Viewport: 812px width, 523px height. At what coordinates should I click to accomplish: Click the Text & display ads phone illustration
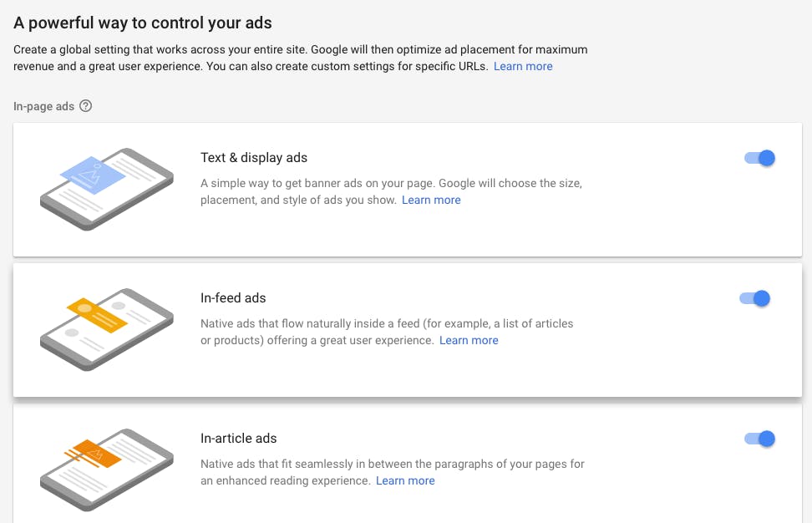(106, 190)
